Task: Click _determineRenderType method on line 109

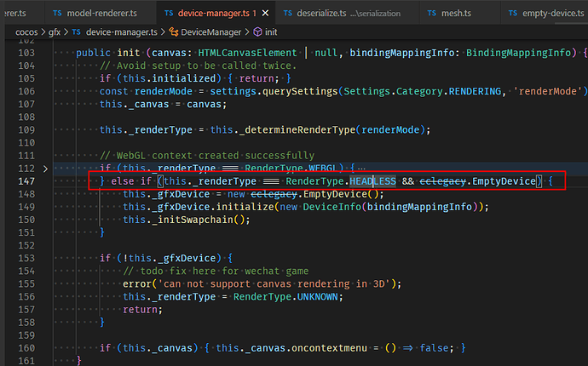Action: coord(297,130)
